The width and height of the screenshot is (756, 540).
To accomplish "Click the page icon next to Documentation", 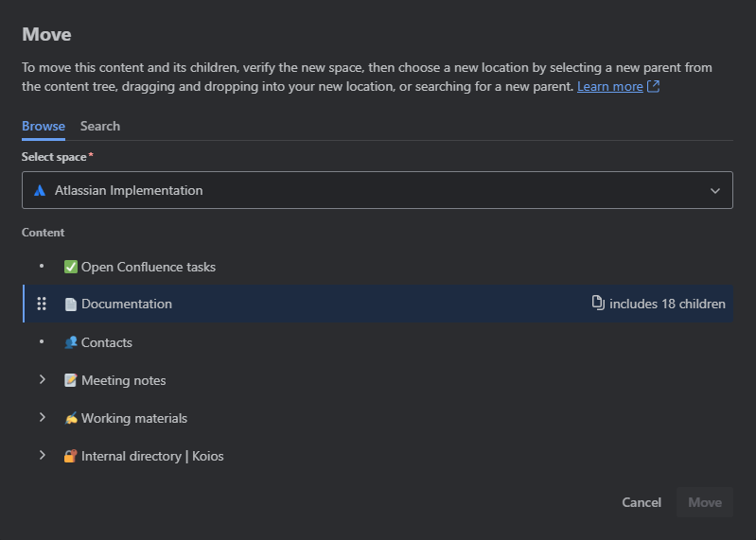I will (70, 305).
